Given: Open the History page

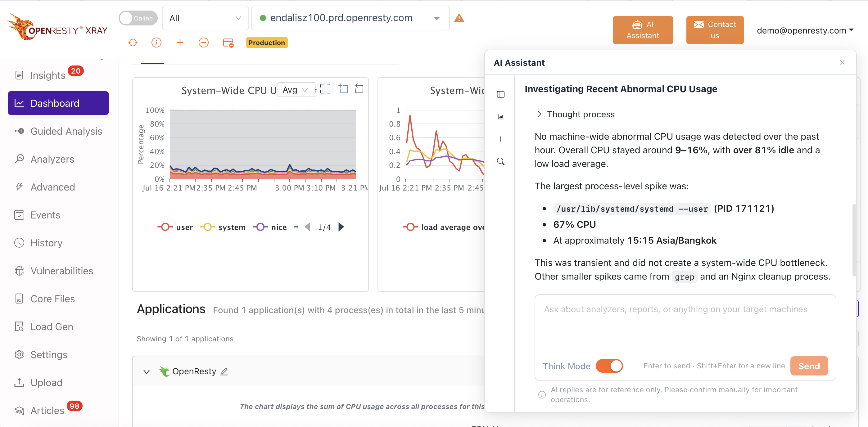Looking at the screenshot, I should pos(58,243).
